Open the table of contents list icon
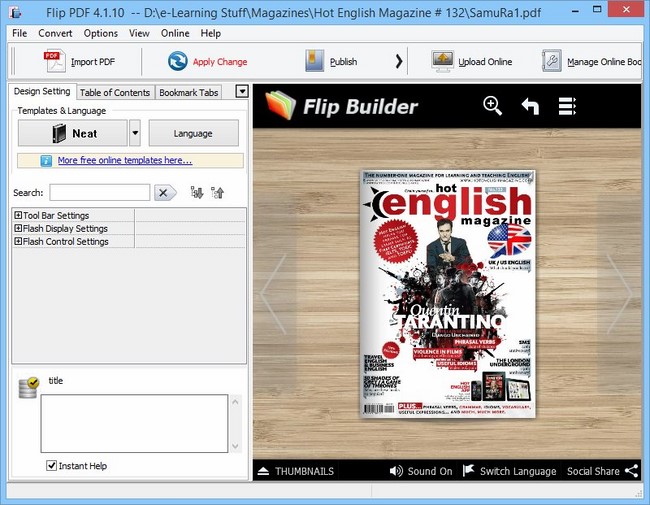The image size is (650, 505). (568, 106)
